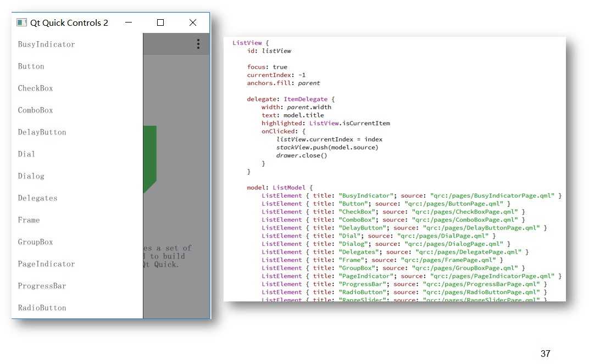Select BusyIndicator in the drawer list

(77, 44)
